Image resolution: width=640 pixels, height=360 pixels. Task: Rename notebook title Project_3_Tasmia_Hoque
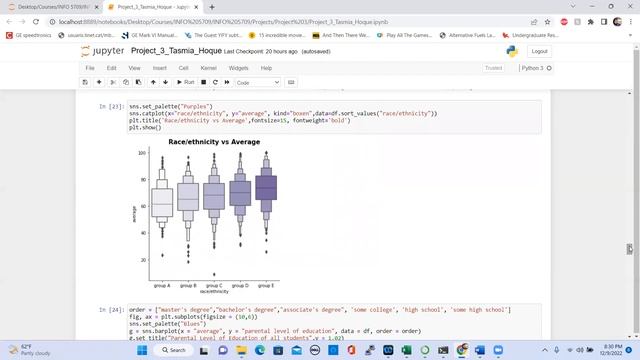(176, 51)
